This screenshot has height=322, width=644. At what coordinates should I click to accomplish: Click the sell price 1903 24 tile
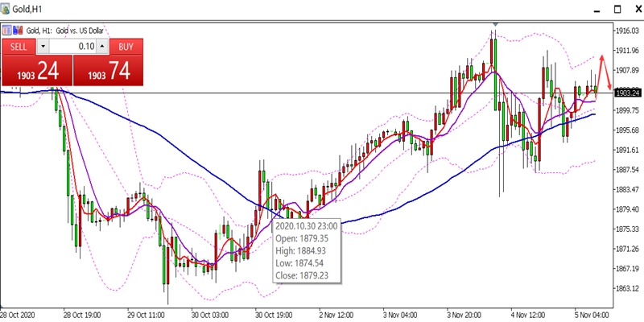pyautogui.click(x=37, y=70)
